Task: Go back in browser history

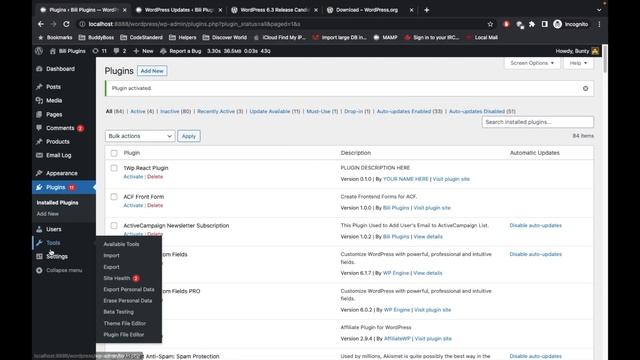Action: click(41, 24)
